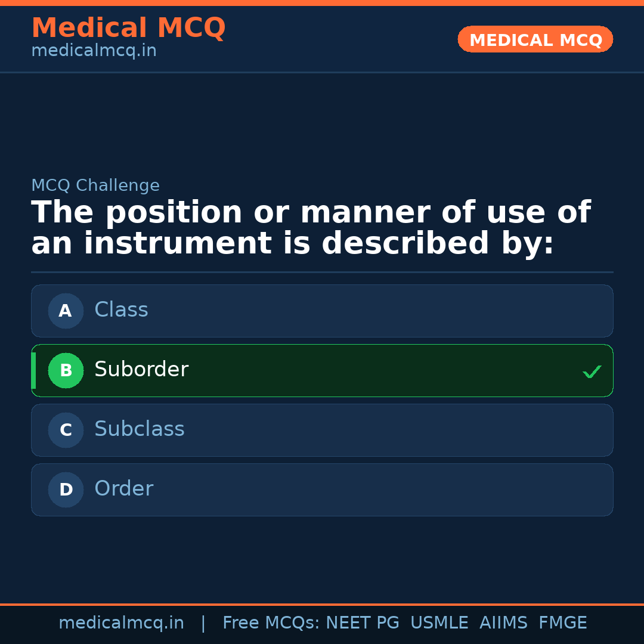Select answer option C, Subclass
The width and height of the screenshot is (644, 644).
click(322, 430)
